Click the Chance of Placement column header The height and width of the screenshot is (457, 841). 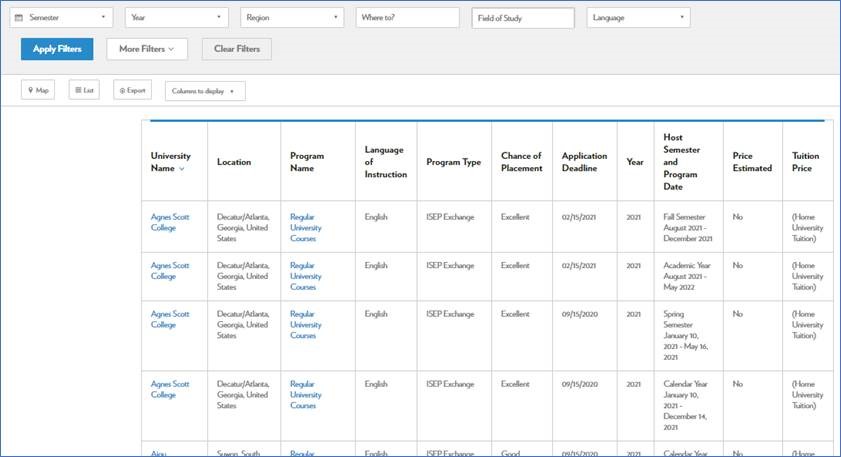(521, 162)
